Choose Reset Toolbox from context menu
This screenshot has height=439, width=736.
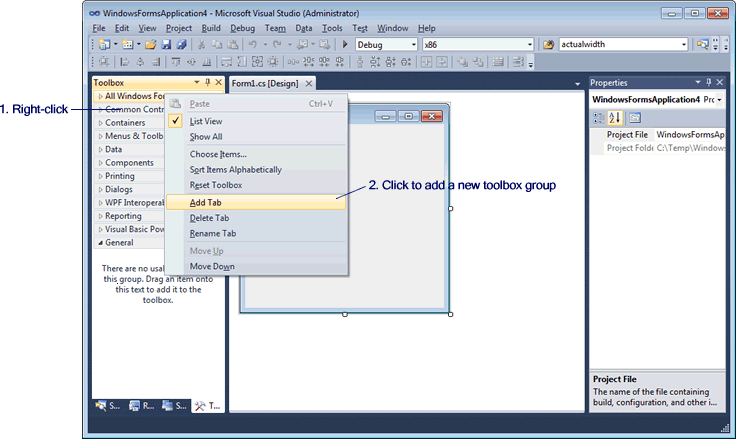pyautogui.click(x=215, y=185)
